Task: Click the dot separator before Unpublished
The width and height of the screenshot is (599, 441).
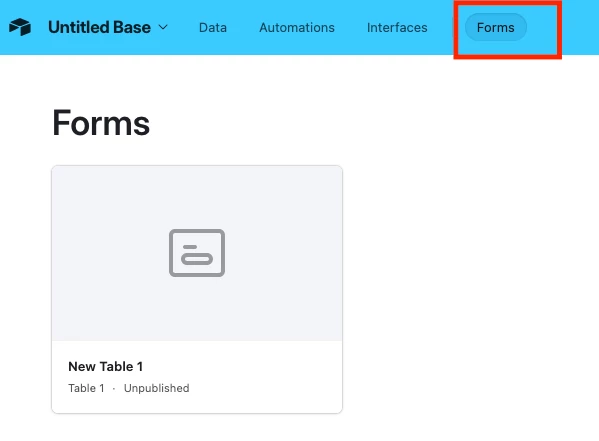Action: coord(114,389)
